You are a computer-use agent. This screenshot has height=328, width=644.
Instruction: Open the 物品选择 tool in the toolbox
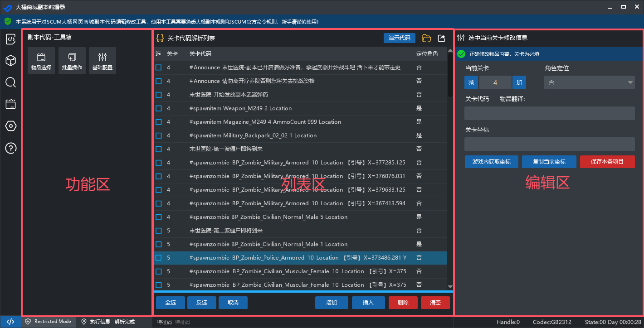click(41, 60)
